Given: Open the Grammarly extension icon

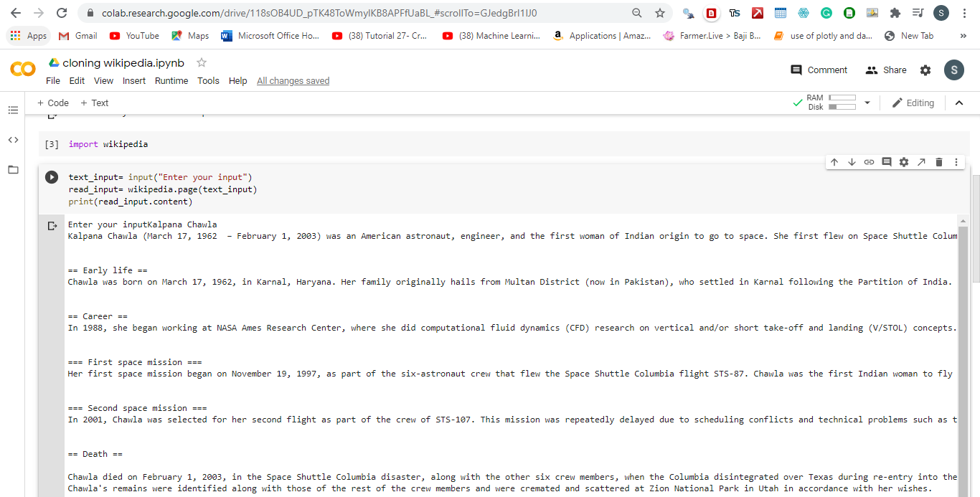Looking at the screenshot, I should pos(826,13).
